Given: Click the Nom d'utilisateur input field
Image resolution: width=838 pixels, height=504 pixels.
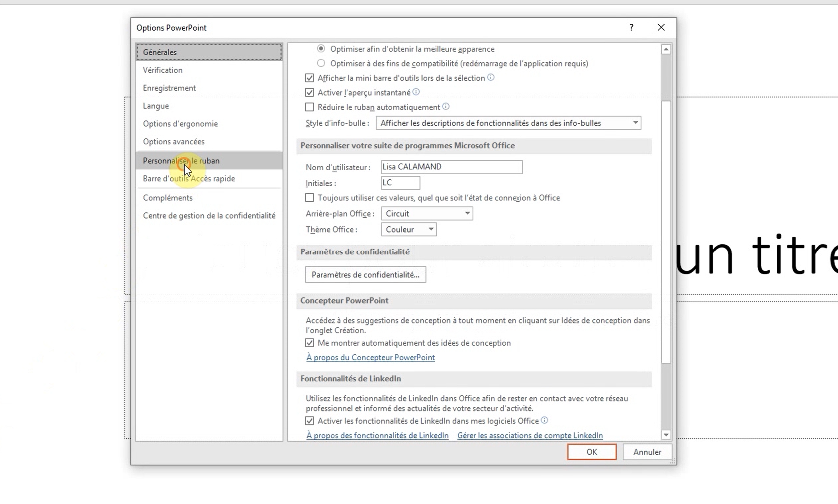Looking at the screenshot, I should click(452, 167).
